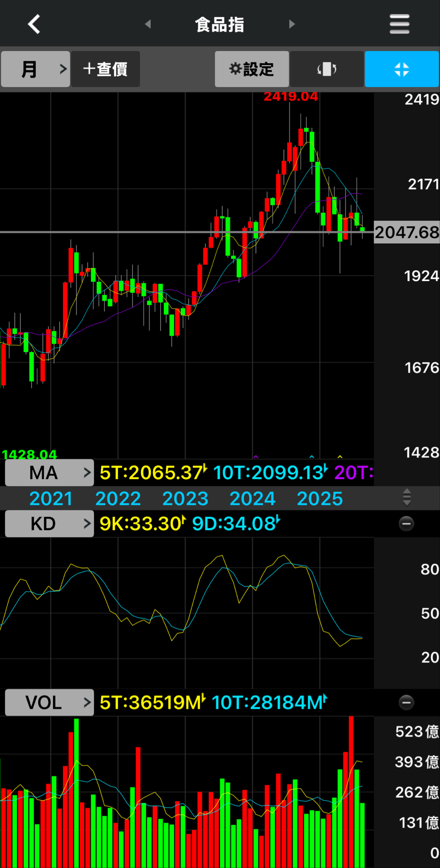Tap the 20T: moving average label

click(353, 473)
